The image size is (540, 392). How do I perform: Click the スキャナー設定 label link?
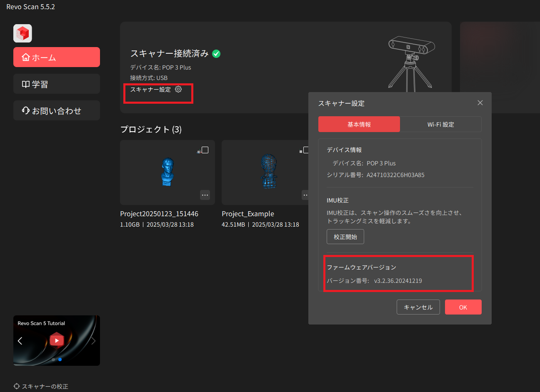point(150,89)
